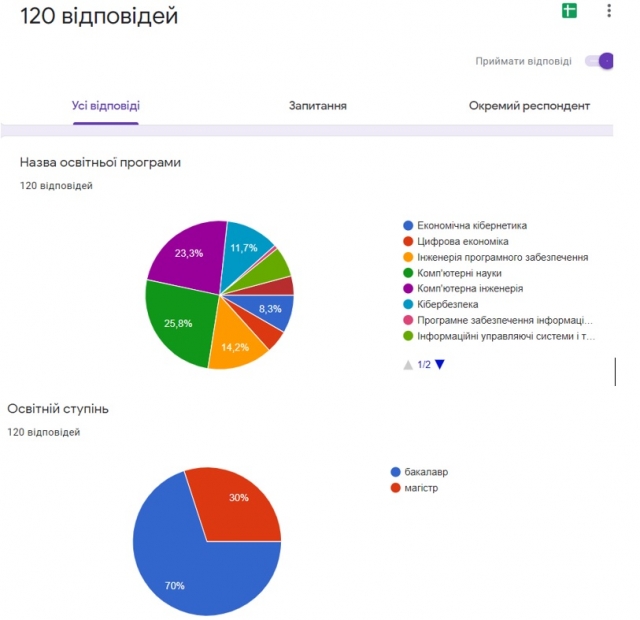Toggle the Приймати відповіді switch

599,61
